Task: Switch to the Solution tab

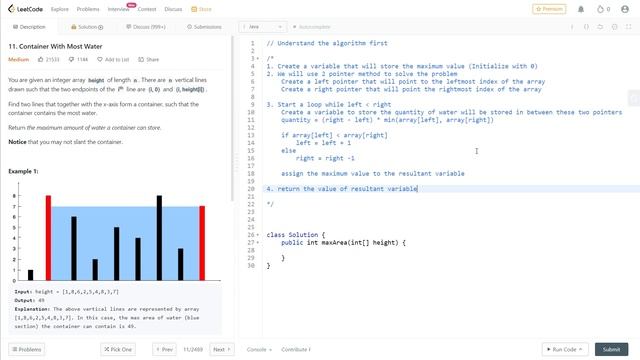Action: [87, 27]
